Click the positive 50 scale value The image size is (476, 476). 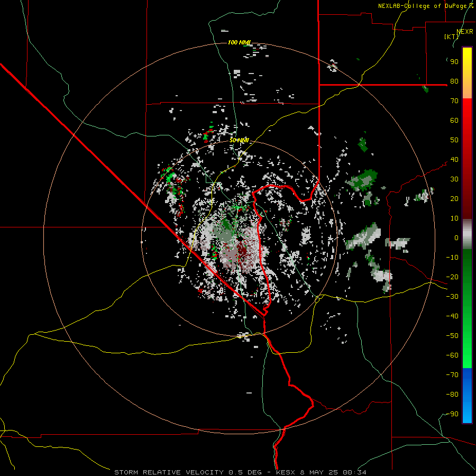tap(454, 140)
